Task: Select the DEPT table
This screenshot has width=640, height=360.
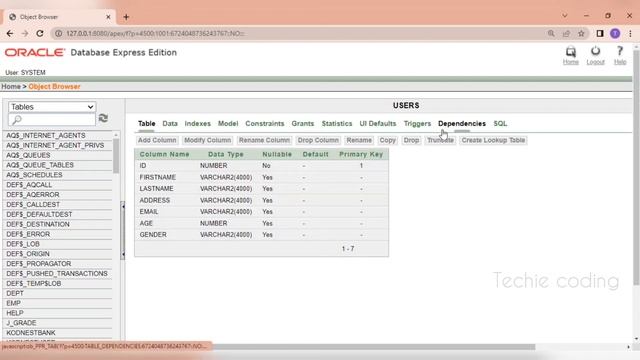Action: point(15,293)
